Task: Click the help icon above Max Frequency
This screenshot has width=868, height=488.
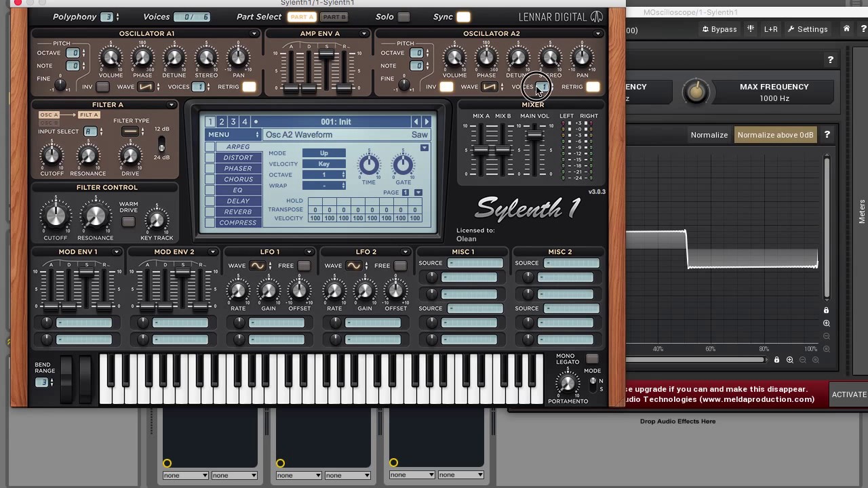Action: point(830,60)
